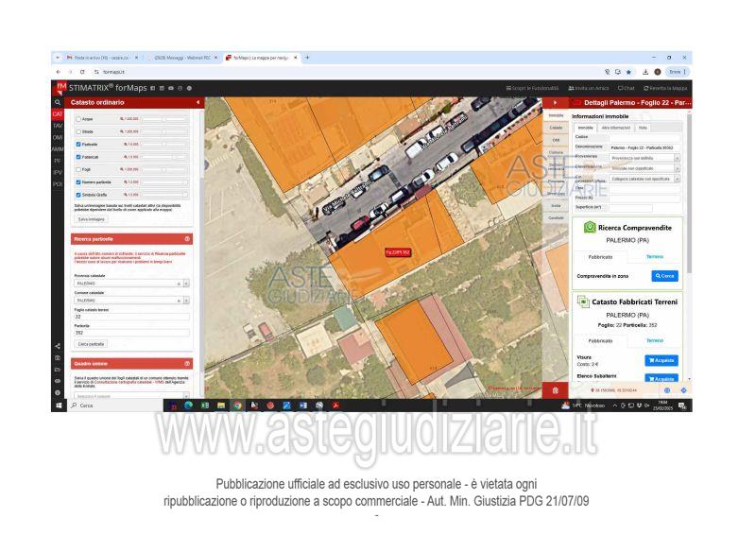
Task: Open the CAT catasto sidebar section
Action: 57,113
